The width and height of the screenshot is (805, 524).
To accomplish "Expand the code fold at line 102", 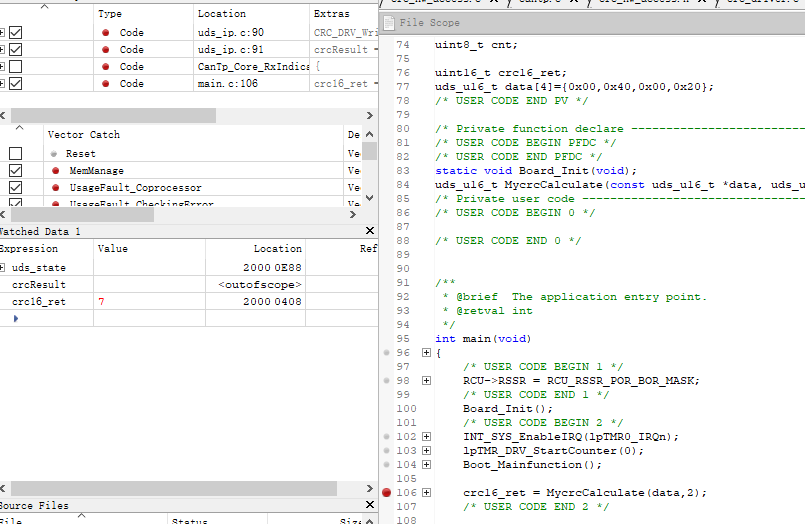I will (x=426, y=436).
